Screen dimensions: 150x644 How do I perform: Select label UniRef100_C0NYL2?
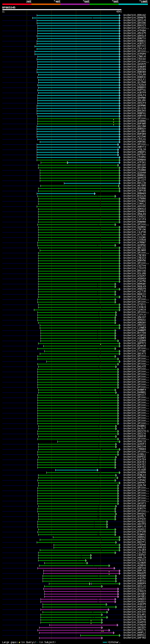coord(135,204)
